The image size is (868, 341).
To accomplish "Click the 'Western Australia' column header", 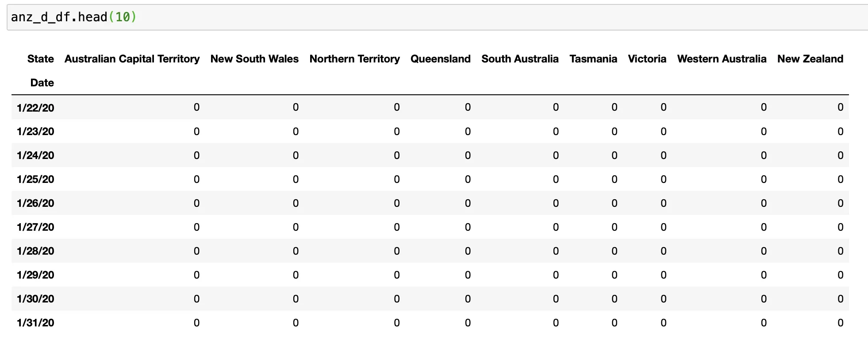I will [x=722, y=59].
